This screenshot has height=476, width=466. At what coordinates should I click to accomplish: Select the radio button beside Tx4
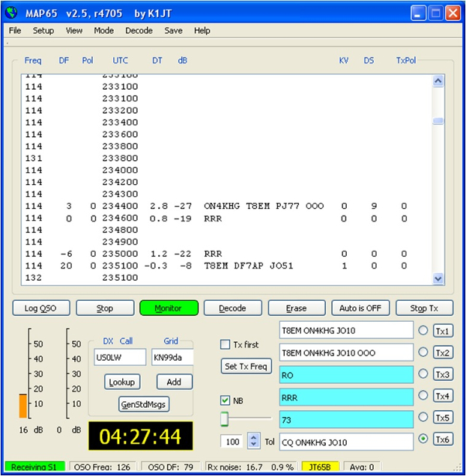[x=423, y=395]
